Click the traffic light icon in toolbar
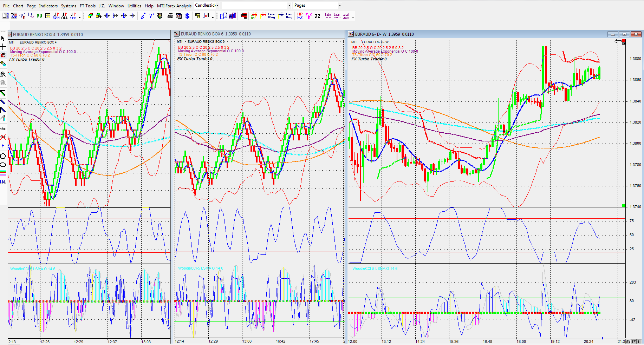 point(160,16)
